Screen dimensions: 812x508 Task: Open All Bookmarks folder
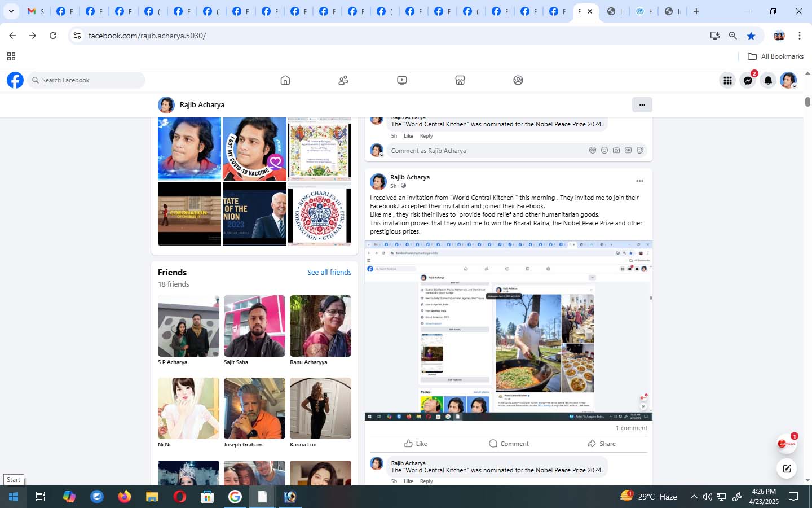[x=775, y=56]
